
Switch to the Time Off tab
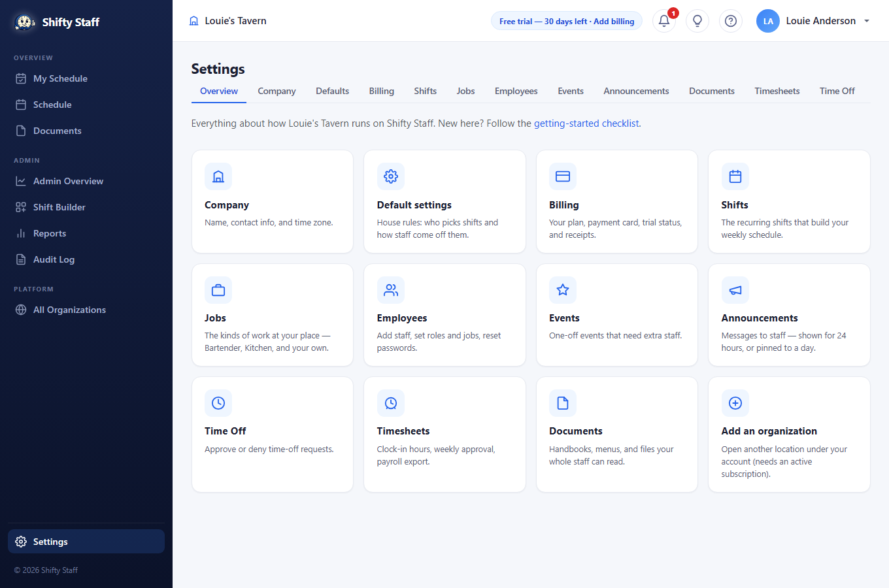[x=837, y=91]
